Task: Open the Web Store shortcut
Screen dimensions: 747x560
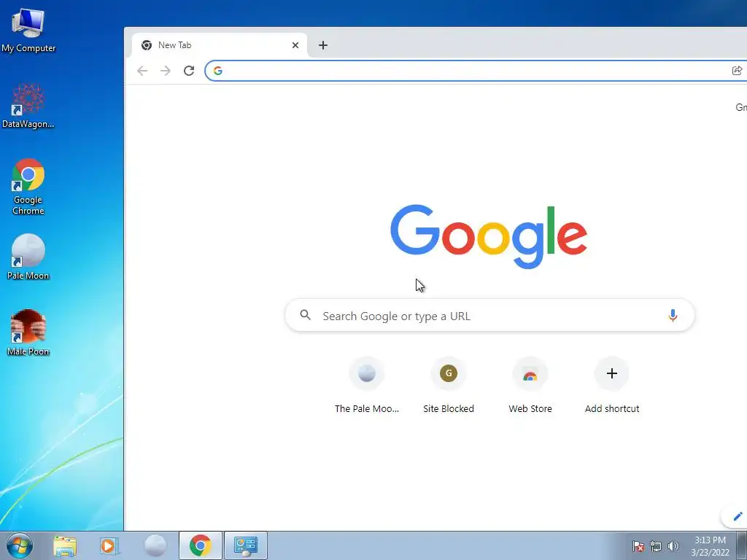Action: [530, 386]
